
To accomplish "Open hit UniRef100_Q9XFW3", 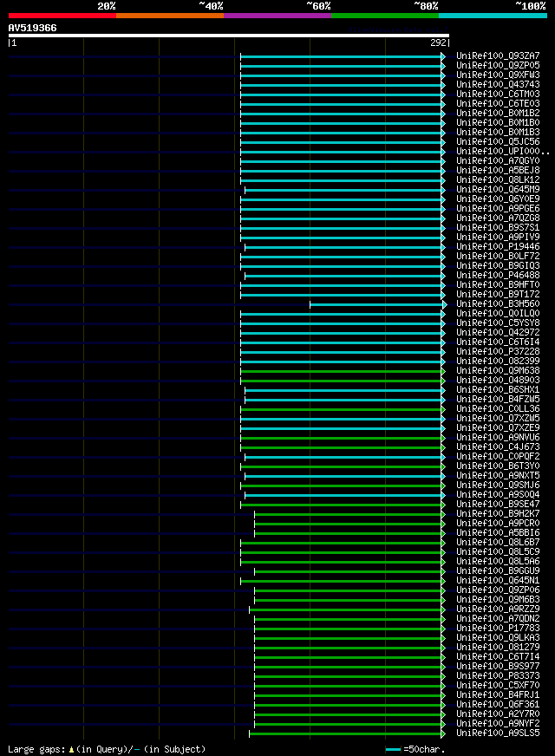I will [498, 75].
